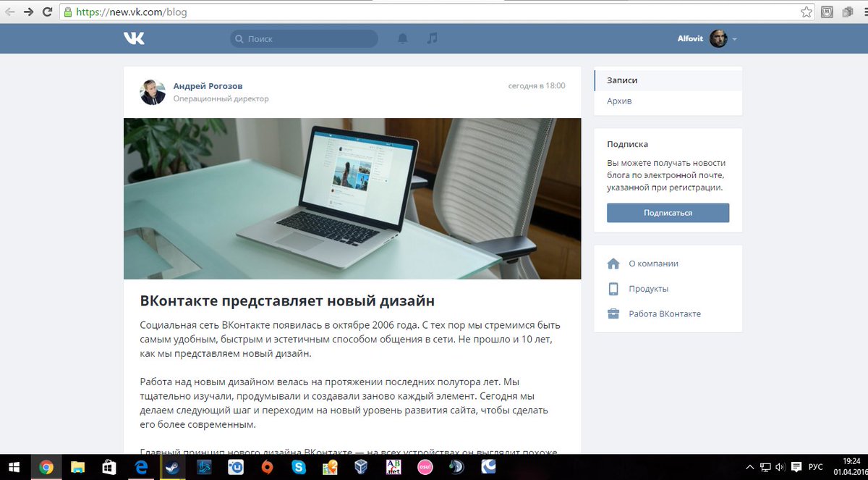Open the ABC letters app in taskbar
The width and height of the screenshot is (868, 480).
(x=394, y=467)
